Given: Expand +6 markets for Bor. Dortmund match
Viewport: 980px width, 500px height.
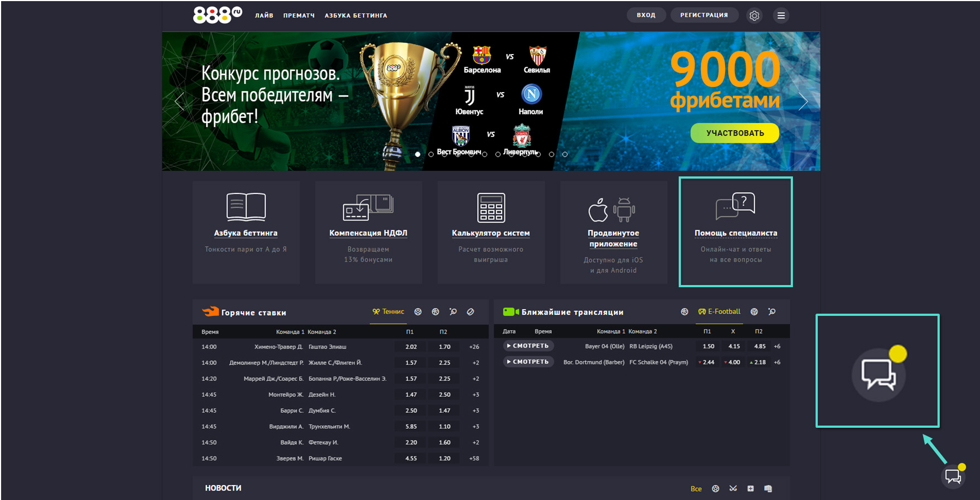Looking at the screenshot, I should pyautogui.click(x=777, y=362).
